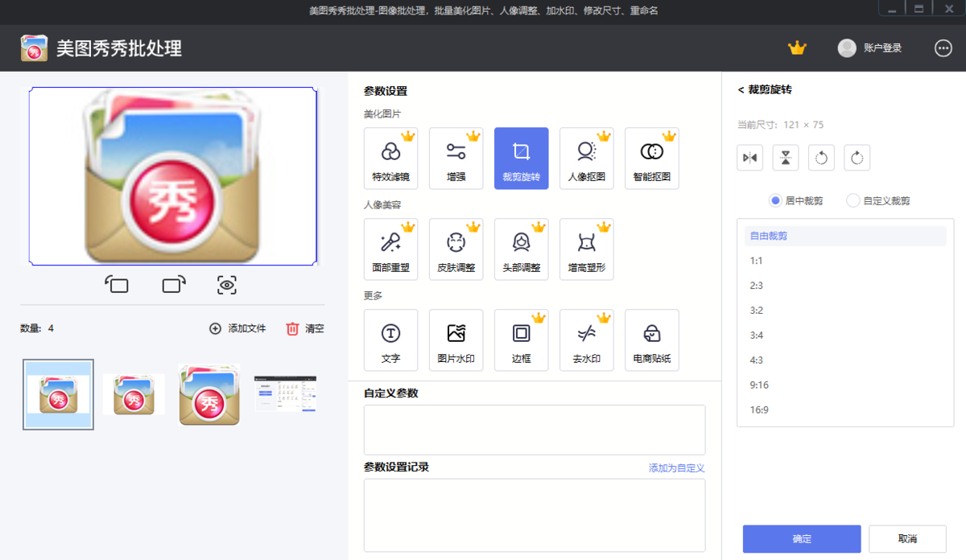
Task: Select the fourth screenshot thumbnail
Action: (285, 393)
